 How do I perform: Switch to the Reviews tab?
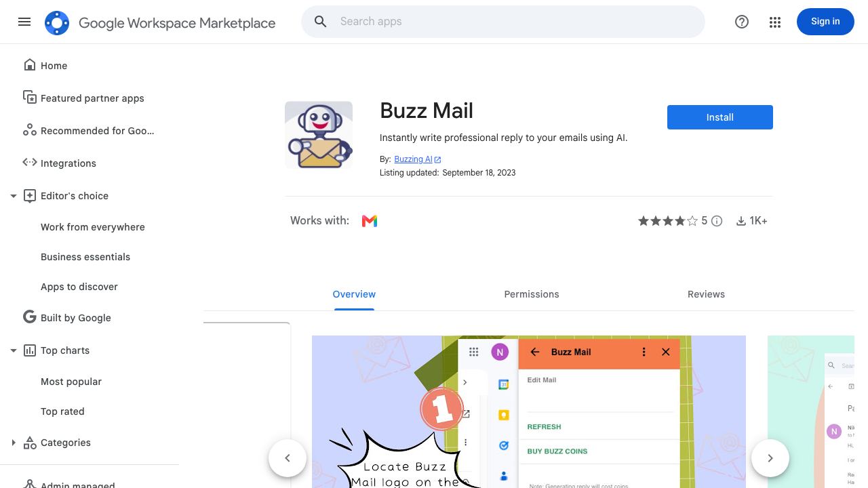[x=706, y=294]
